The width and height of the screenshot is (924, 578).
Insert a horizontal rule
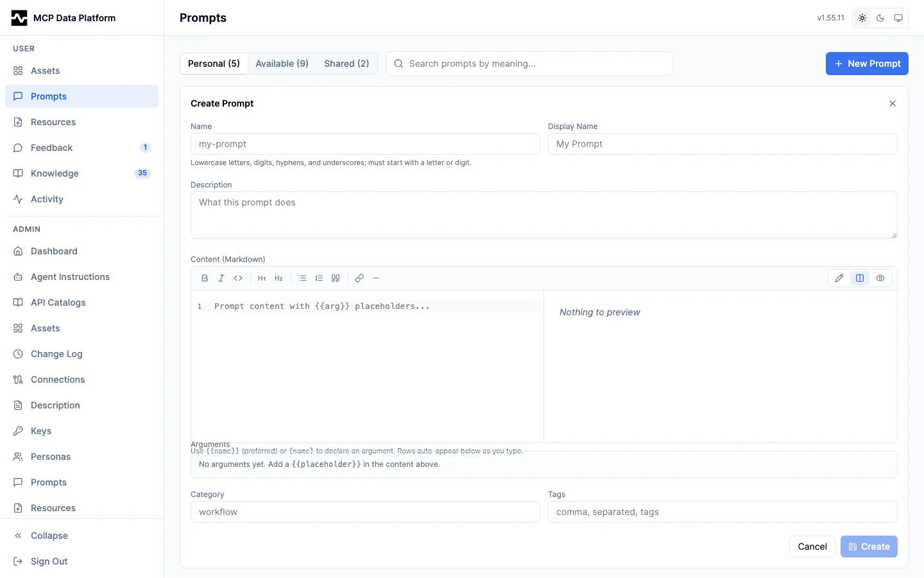click(x=376, y=278)
